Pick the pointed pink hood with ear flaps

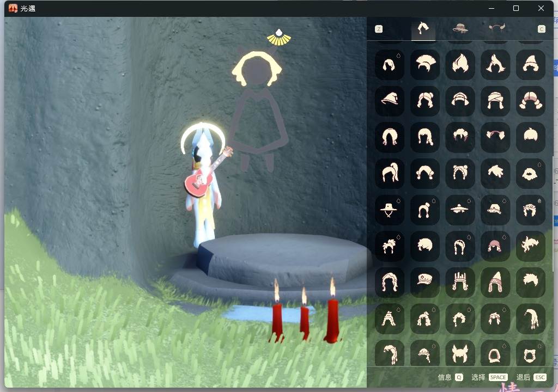(x=495, y=283)
